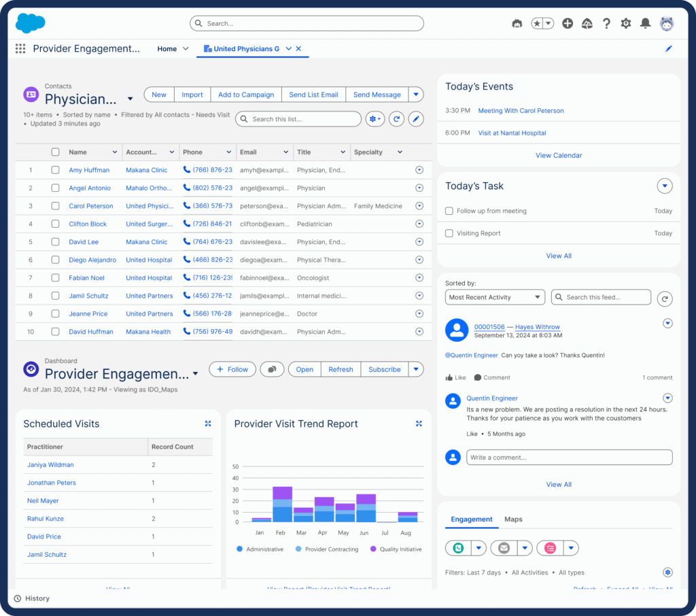Open the Favorites star icon
This screenshot has height=616, width=696.
click(537, 23)
